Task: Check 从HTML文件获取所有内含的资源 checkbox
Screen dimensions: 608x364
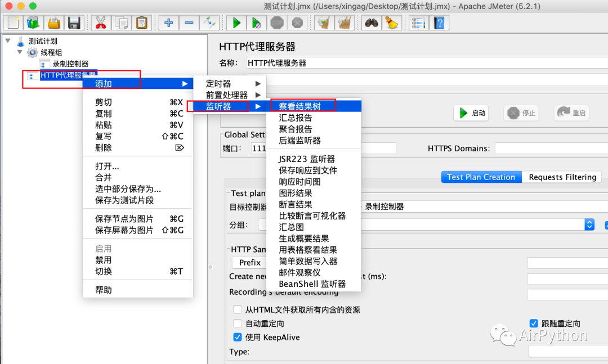Action: coord(238,310)
